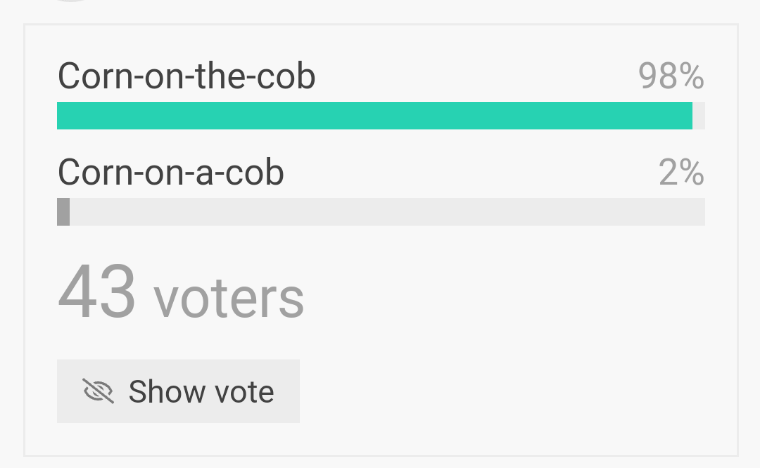Select the Corn-on-the-cob poll option label
The width and height of the screenshot is (760, 468).
(x=186, y=76)
